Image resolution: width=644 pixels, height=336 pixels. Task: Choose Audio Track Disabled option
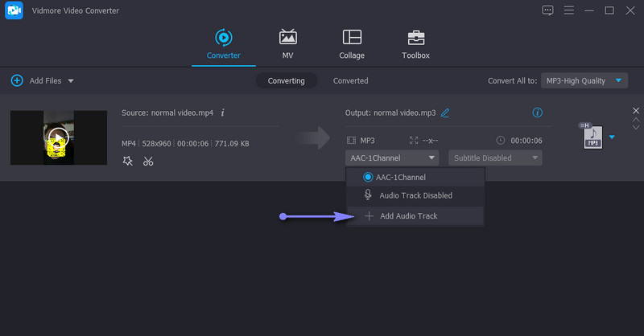(415, 195)
